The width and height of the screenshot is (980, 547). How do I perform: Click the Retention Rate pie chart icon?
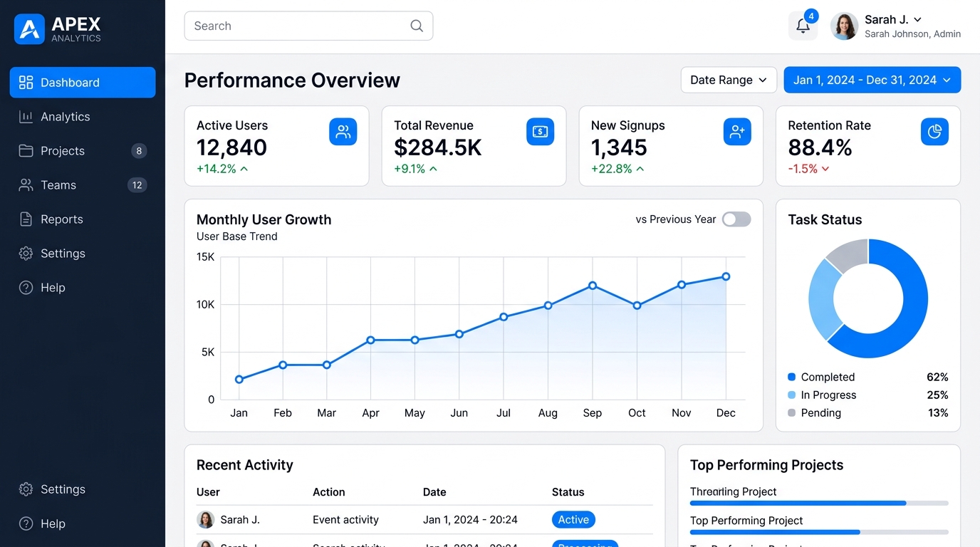point(934,131)
